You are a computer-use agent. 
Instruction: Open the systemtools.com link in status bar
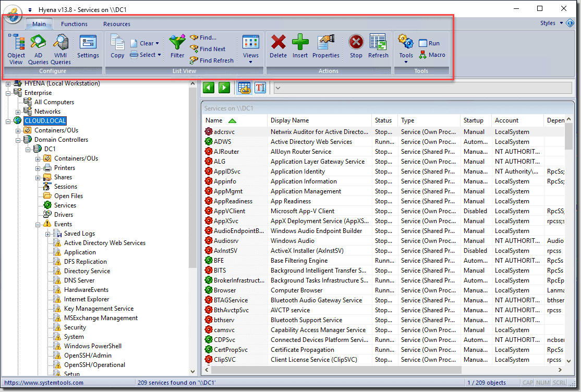pos(44,383)
